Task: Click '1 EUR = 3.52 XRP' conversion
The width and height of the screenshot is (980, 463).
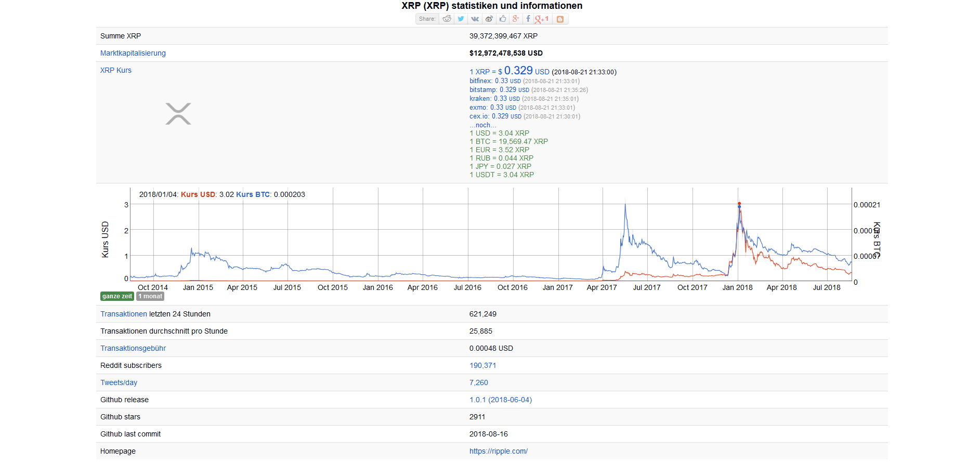Action: click(499, 150)
